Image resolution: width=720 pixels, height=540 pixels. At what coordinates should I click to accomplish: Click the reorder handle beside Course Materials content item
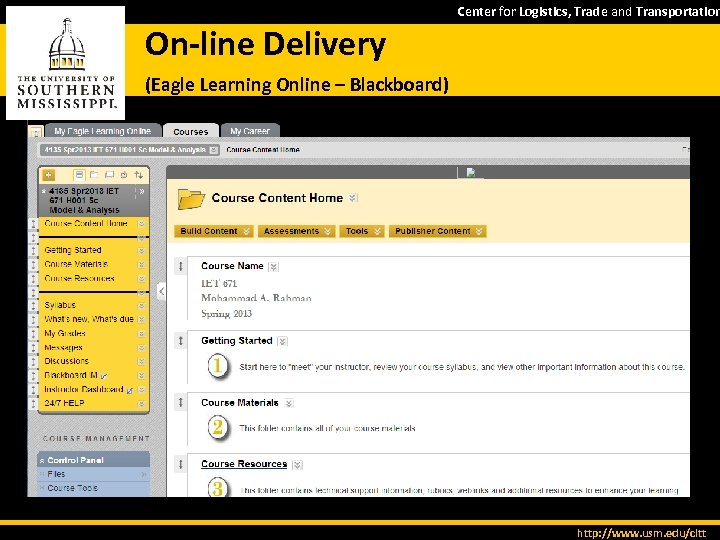pyautogui.click(x=180, y=403)
